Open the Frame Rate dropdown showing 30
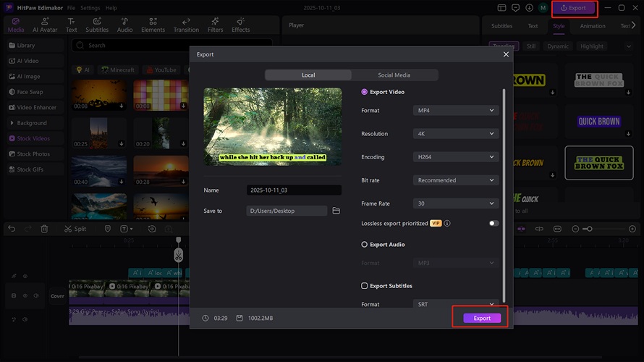Viewport: 644px width, 362px height. [x=456, y=203]
